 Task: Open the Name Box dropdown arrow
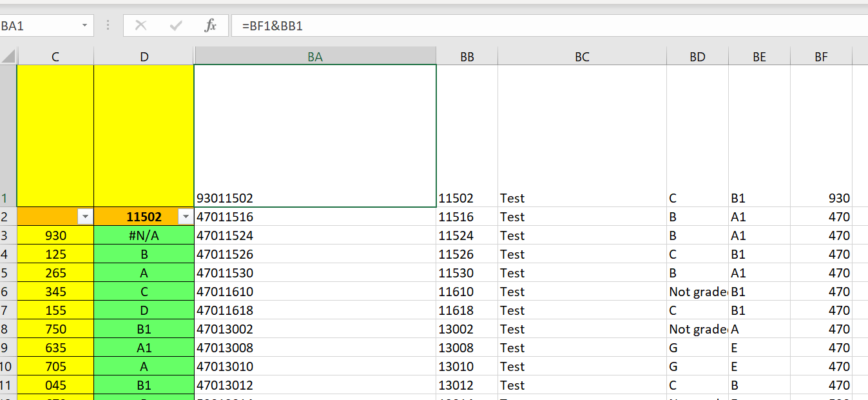click(x=84, y=26)
